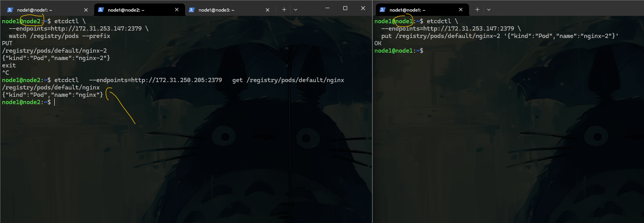Maximize the left terminal window
The width and height of the screenshot is (644, 223).
coord(345,8)
